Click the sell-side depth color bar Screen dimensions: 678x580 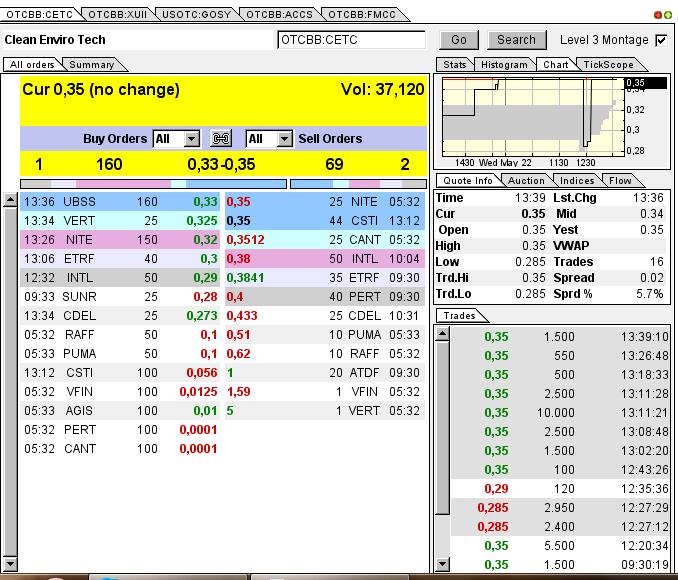pos(358,184)
